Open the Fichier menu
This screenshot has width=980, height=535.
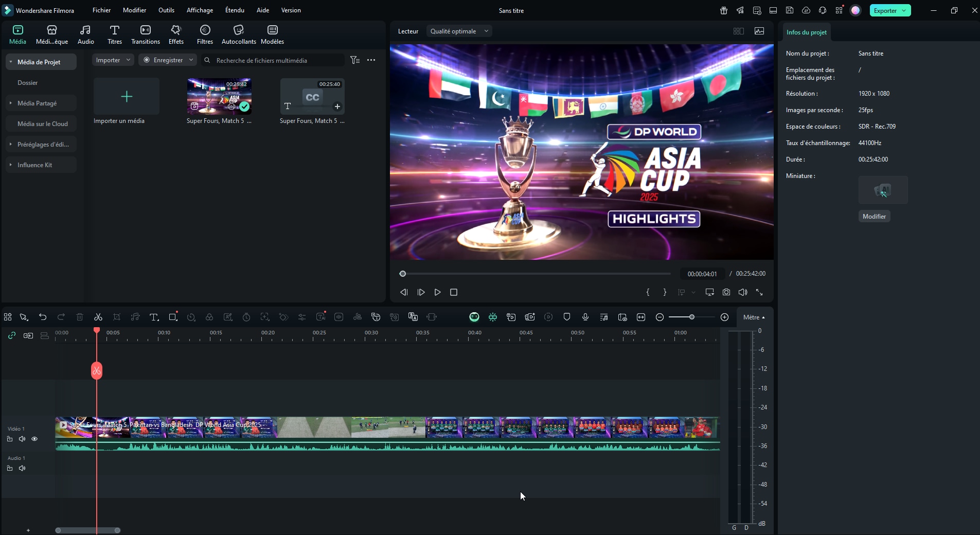point(101,10)
